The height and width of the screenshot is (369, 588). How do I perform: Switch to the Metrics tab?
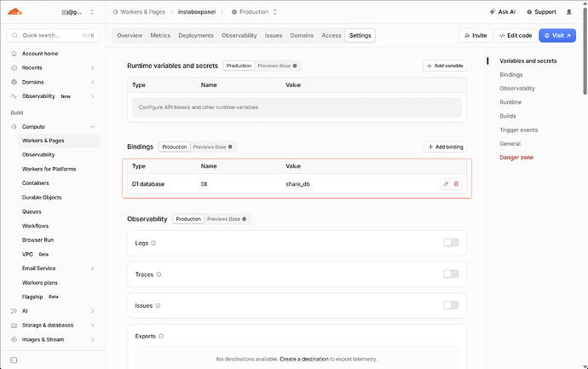click(x=160, y=35)
